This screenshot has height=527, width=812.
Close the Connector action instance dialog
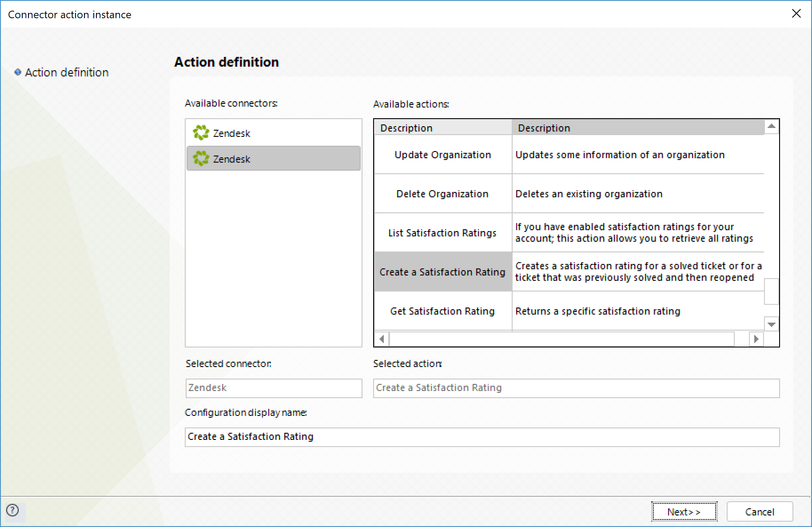click(x=796, y=14)
